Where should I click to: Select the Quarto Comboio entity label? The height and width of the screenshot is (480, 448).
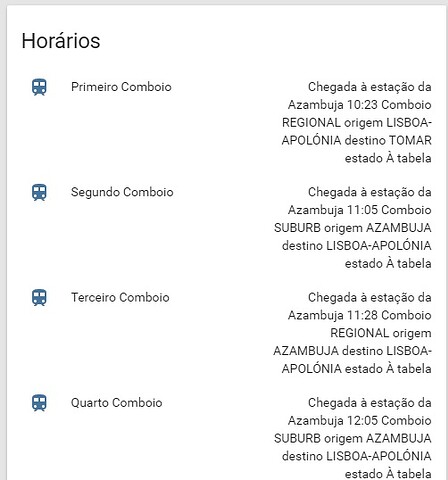click(x=117, y=403)
